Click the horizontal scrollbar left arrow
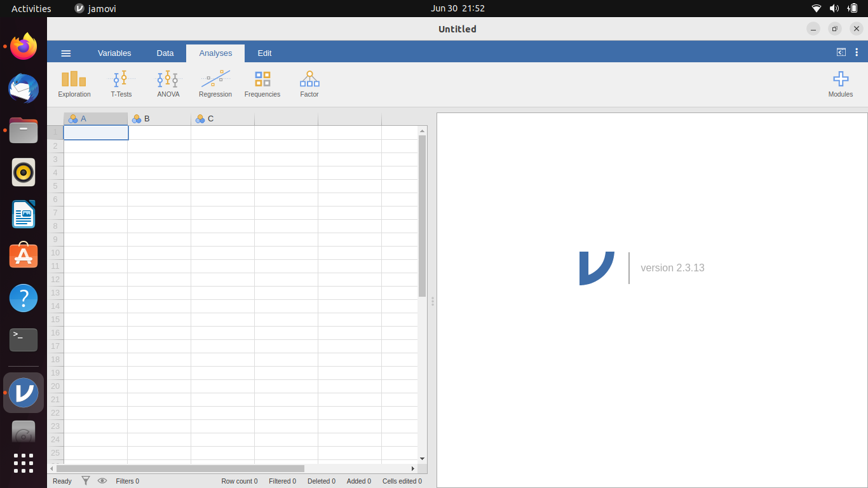 pyautogui.click(x=52, y=468)
